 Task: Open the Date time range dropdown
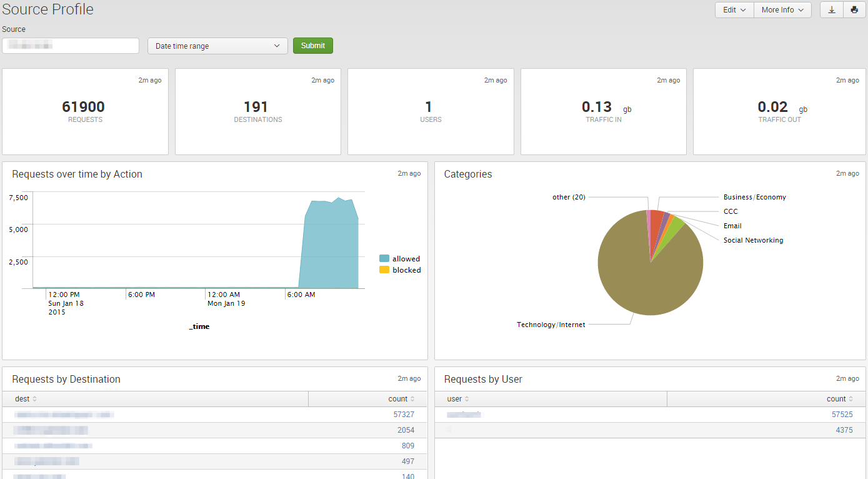(x=217, y=46)
